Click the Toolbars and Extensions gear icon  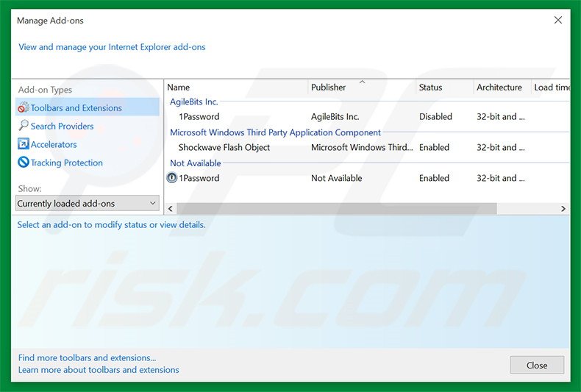24,107
